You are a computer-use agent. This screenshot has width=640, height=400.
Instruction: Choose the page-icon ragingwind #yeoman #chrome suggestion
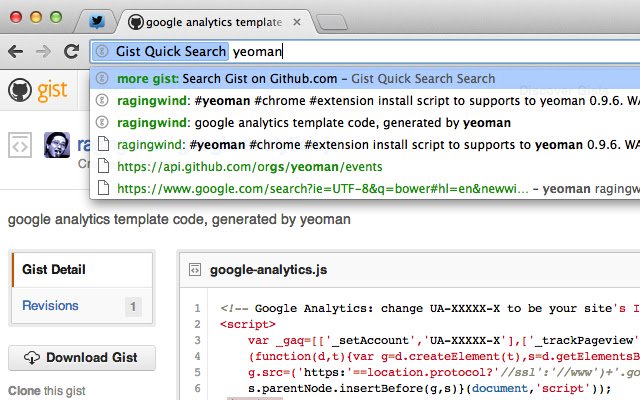365,144
